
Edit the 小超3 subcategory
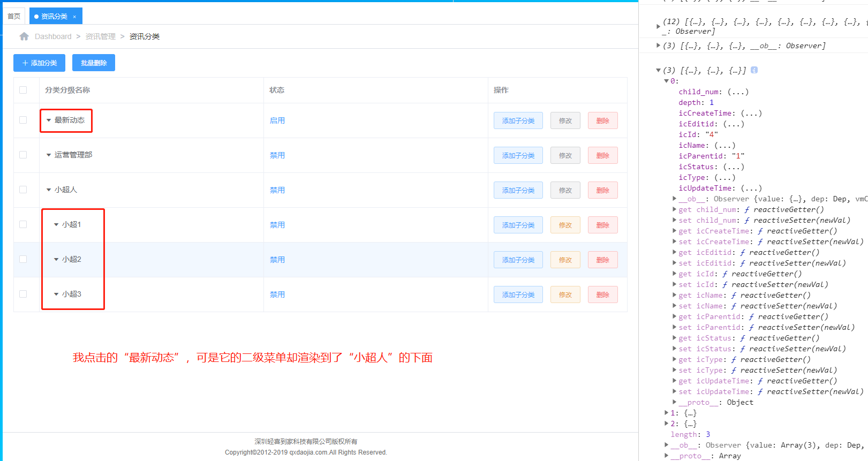point(565,294)
